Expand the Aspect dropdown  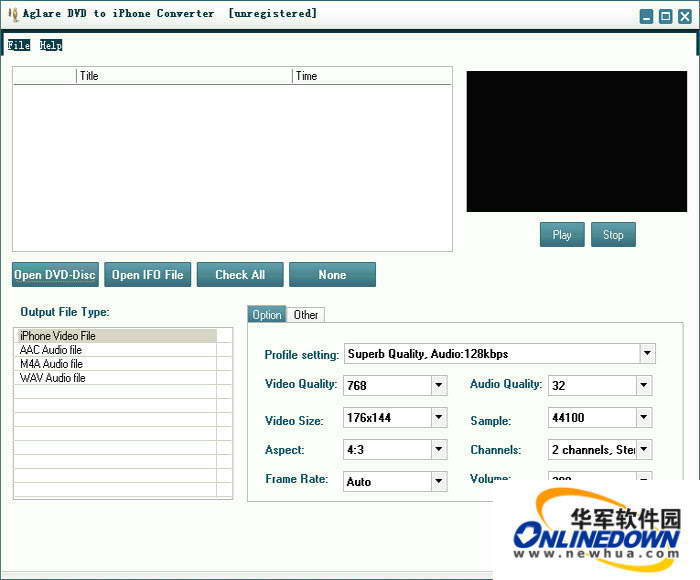tap(439, 450)
